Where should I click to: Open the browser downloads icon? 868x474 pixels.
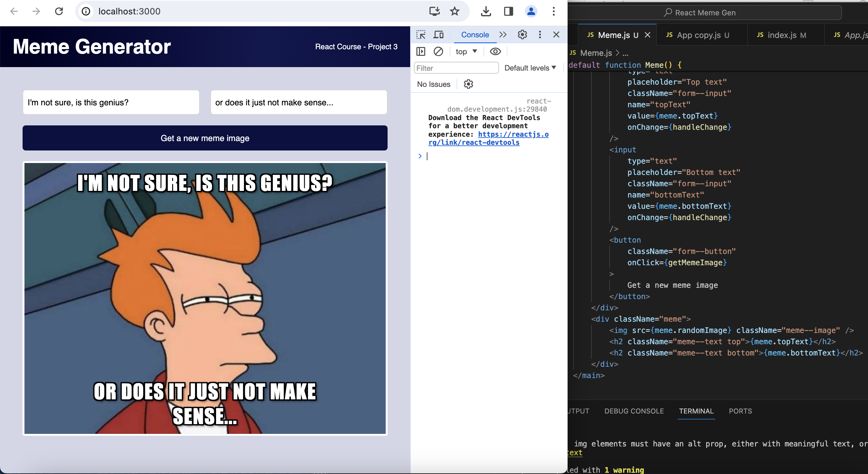tap(485, 12)
